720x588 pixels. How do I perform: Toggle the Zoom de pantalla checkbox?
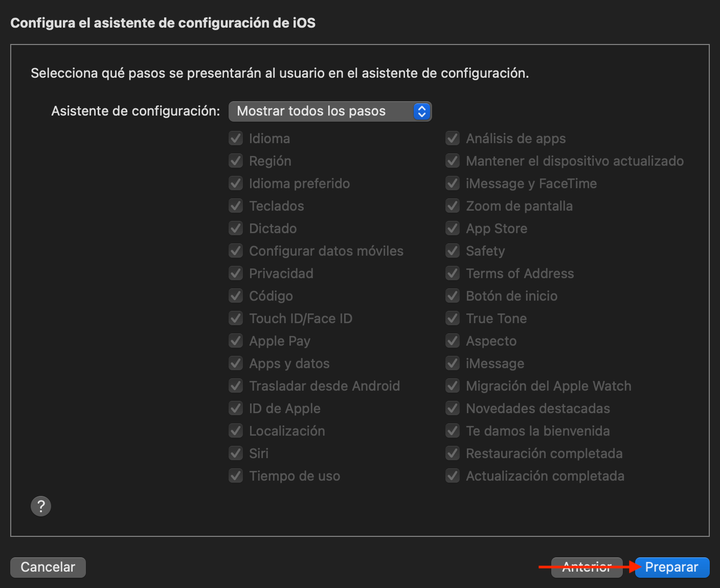click(453, 206)
